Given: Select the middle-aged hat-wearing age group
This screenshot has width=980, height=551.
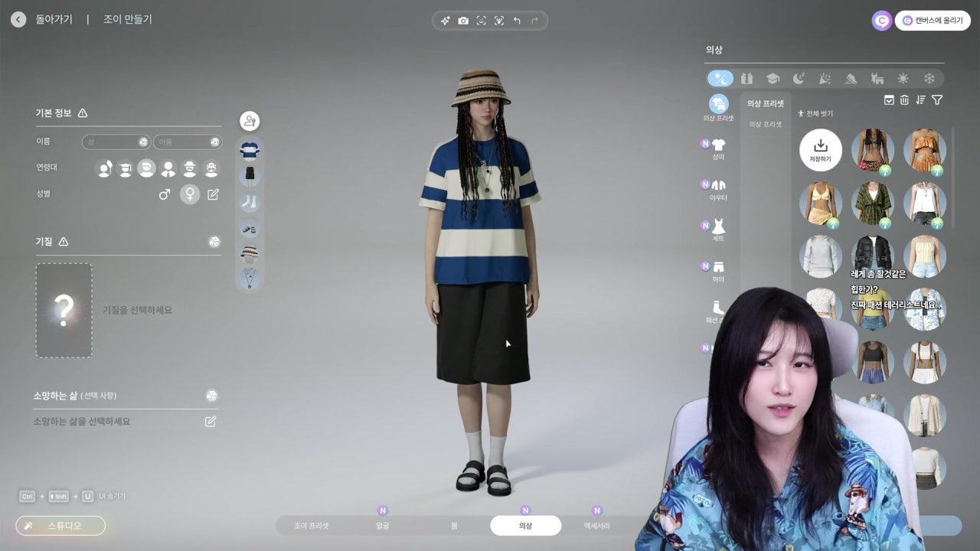Looking at the screenshot, I should (x=189, y=168).
